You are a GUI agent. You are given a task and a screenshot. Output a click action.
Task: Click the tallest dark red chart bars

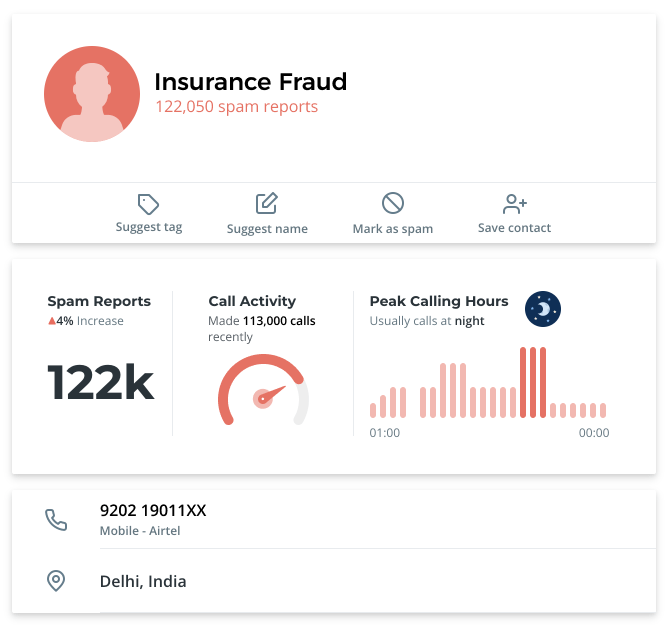click(x=533, y=382)
